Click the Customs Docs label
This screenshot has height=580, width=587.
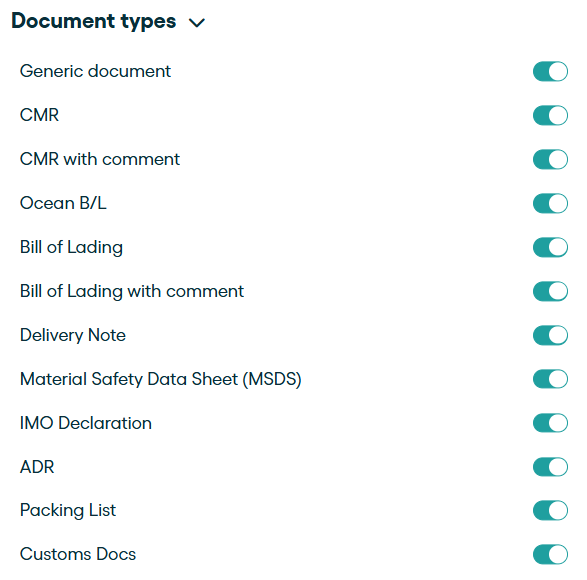click(78, 554)
